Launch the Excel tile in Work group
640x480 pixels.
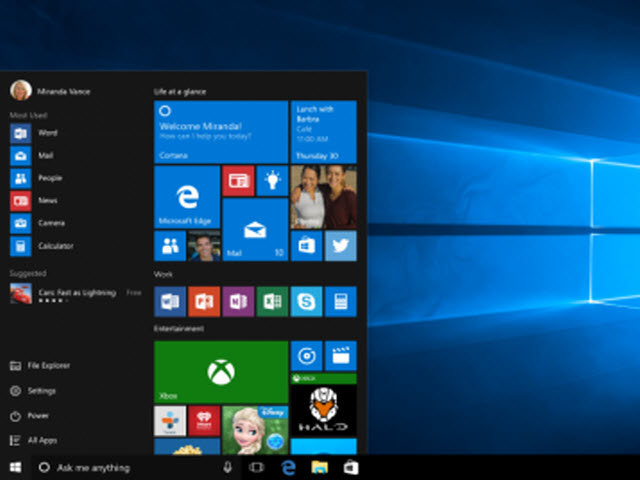[272, 301]
